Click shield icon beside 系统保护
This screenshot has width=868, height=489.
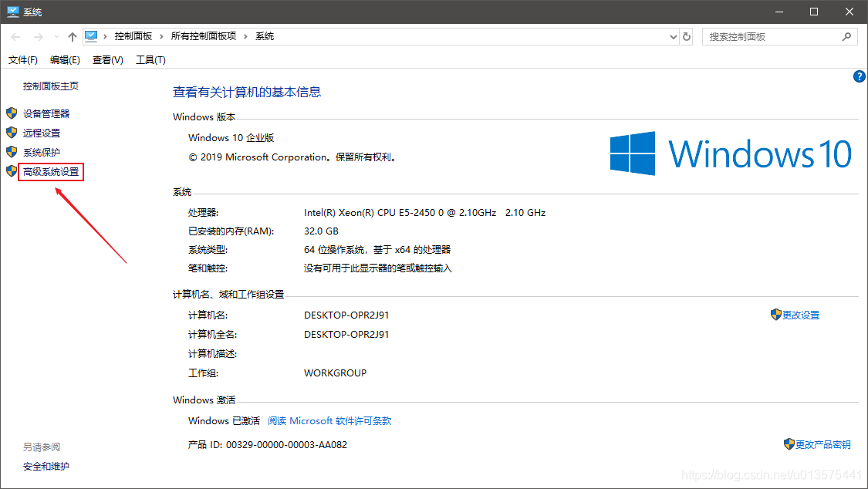[x=12, y=152]
